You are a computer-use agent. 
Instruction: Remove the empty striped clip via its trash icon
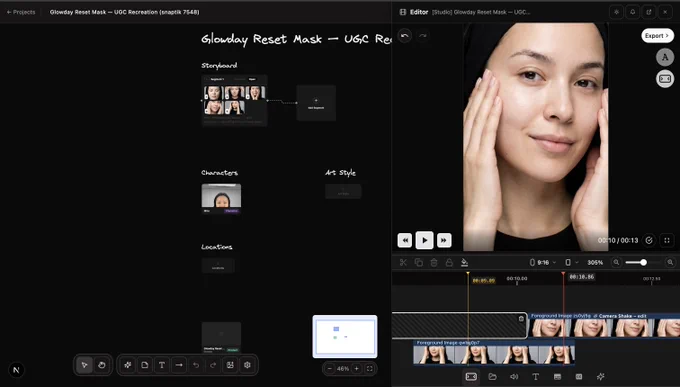pyautogui.click(x=521, y=318)
